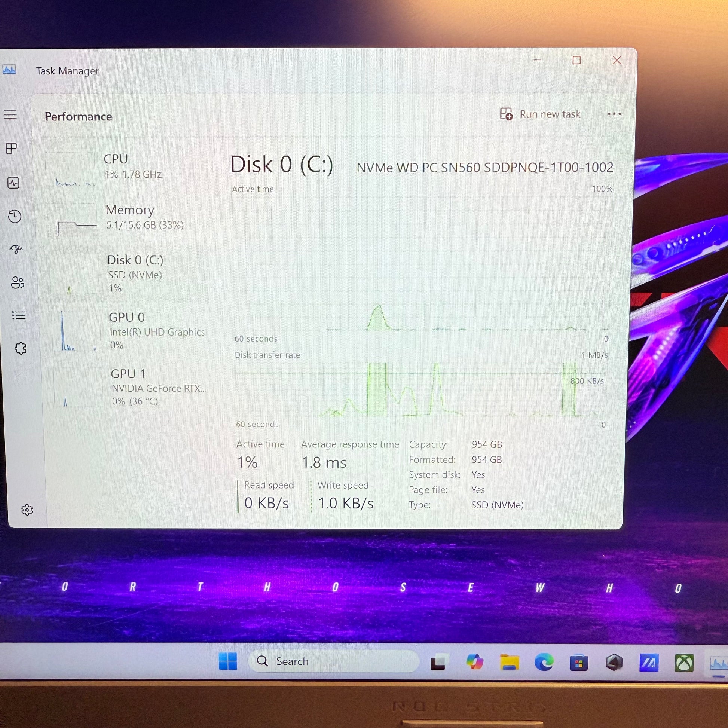Open the Xbox app from the taskbar

pos(684,663)
